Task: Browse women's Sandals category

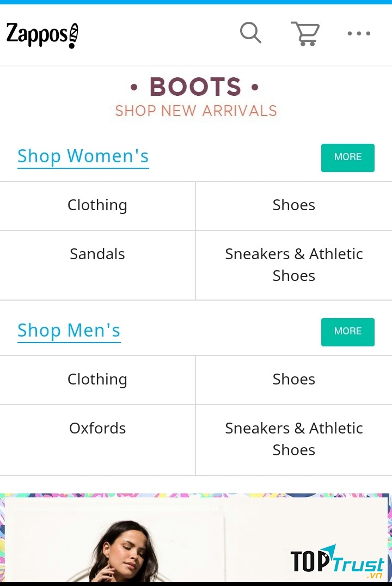Action: pos(97,254)
